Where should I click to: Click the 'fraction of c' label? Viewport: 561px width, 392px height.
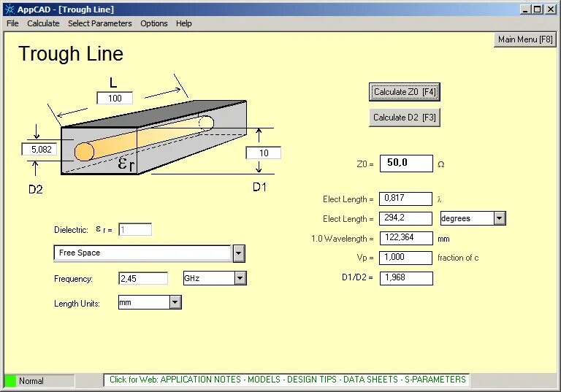click(458, 258)
